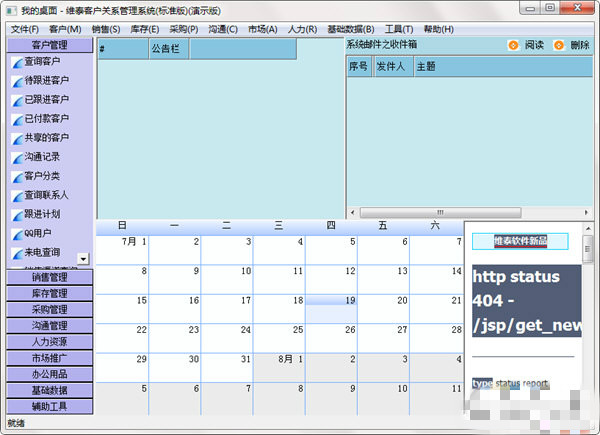Click the news panel scroll-up arrow
Viewport: 600px width, 435px height.
588,229
